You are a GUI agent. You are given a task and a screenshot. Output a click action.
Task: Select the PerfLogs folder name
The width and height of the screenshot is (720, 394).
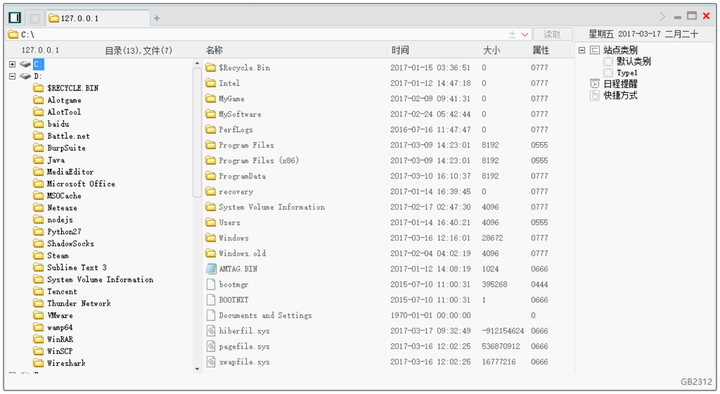pyautogui.click(x=236, y=129)
